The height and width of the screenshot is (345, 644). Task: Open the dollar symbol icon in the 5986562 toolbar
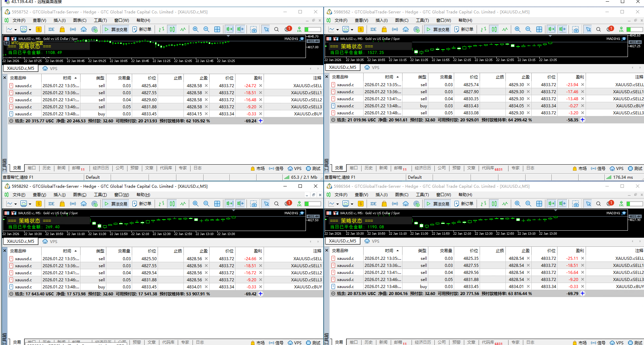tap(361, 30)
